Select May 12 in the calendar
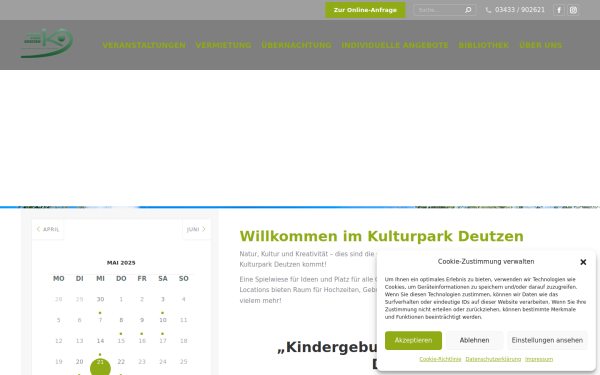The height and width of the screenshot is (375, 600). 59,341
